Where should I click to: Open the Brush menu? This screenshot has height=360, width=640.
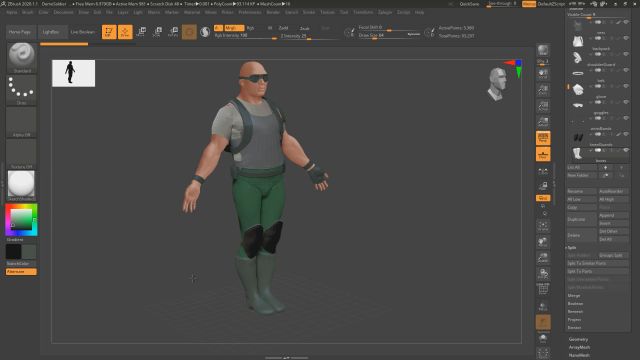coord(28,12)
